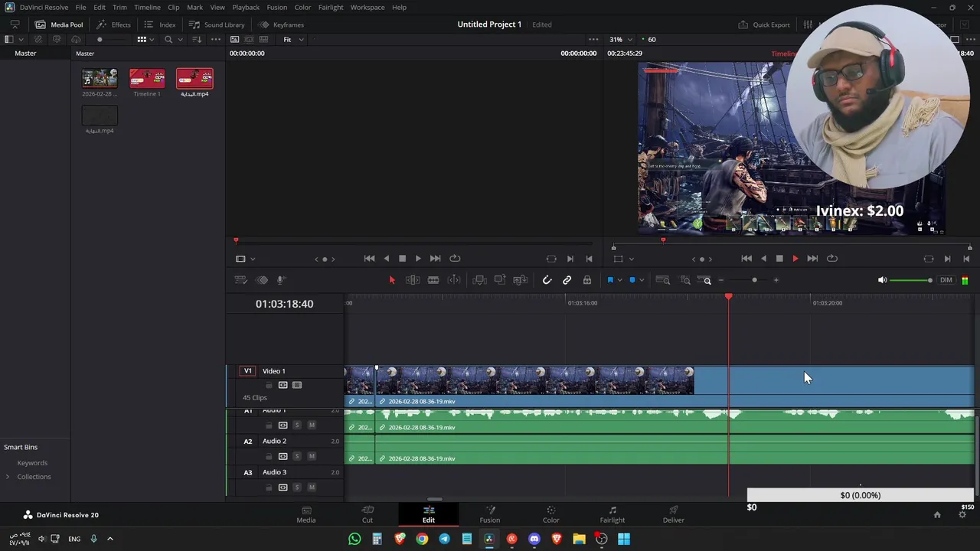Screen dimensions: 980x551
Task: Lock the Video 1 track
Action: 268,385
